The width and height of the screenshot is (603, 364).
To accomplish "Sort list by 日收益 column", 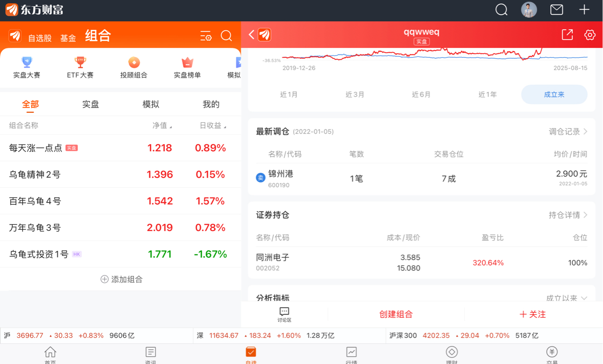I will coord(213,126).
